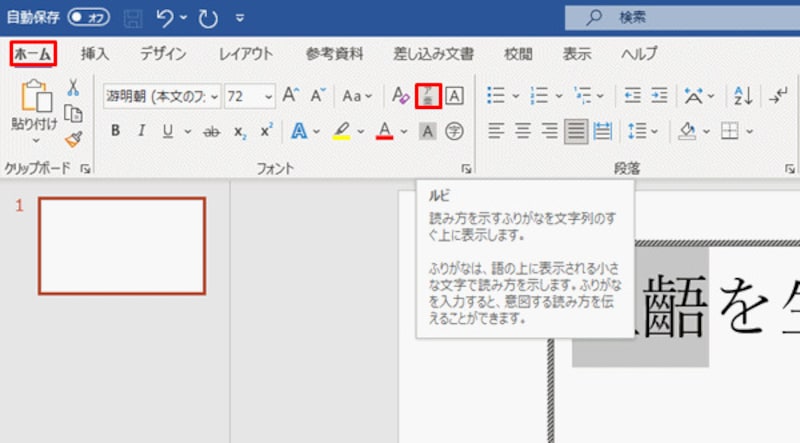Viewport: 800px width, 443px height.
Task: Open the Undo history dropdown
Action: tap(183, 18)
